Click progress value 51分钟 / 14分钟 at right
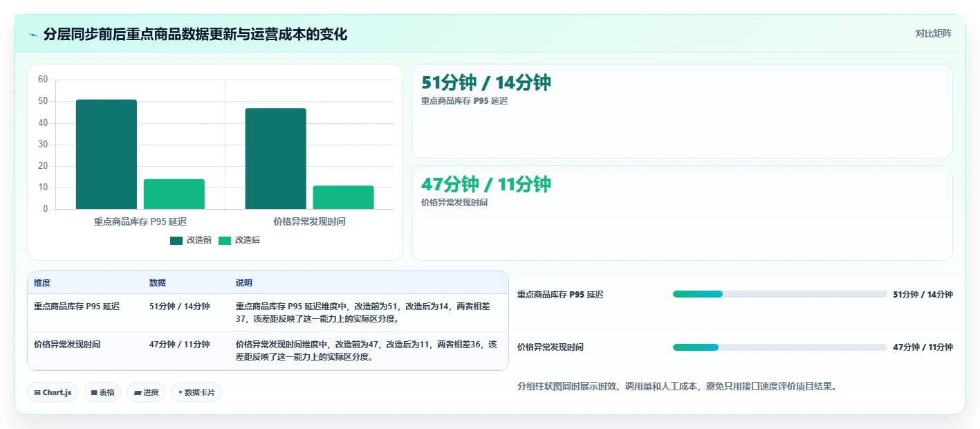Screen dimensions: 980x429 tap(923, 294)
